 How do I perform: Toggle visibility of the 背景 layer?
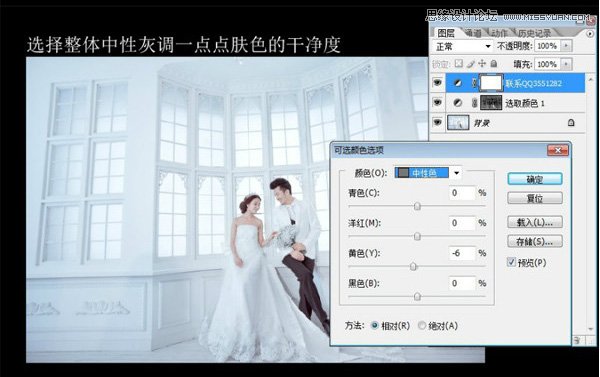[x=437, y=122]
